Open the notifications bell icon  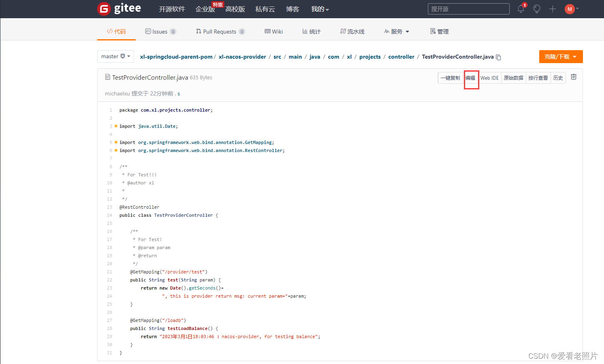point(521,9)
